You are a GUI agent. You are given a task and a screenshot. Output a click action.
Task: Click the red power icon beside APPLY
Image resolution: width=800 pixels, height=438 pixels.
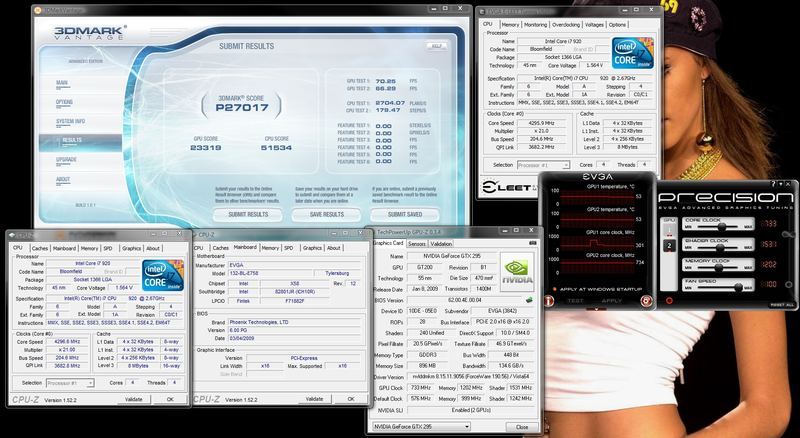coord(646,301)
